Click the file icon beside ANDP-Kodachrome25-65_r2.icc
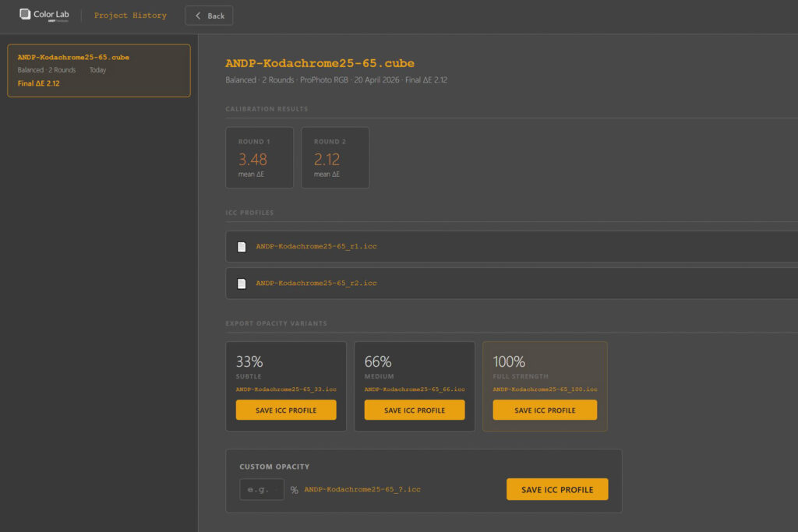Image resolution: width=798 pixels, height=532 pixels. click(242, 284)
